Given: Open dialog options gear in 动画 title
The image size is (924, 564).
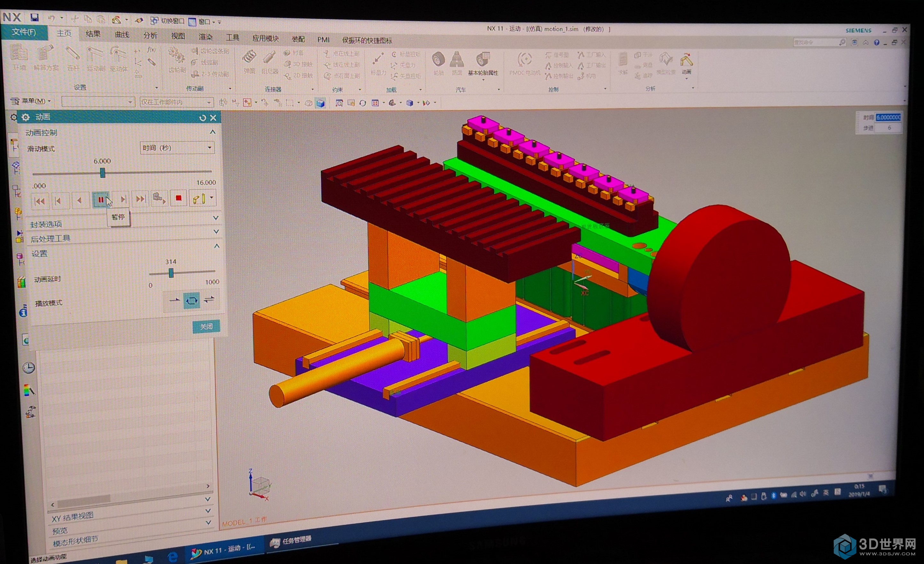Looking at the screenshot, I should point(26,117).
